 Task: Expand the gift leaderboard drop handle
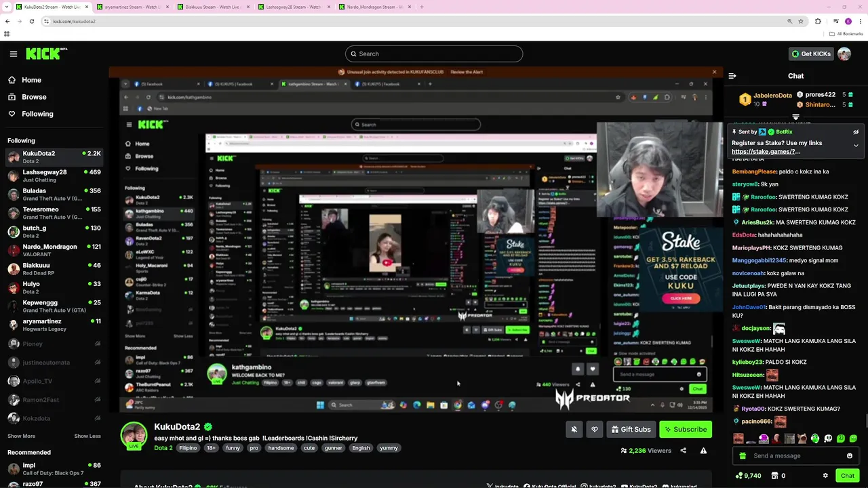coord(795,117)
